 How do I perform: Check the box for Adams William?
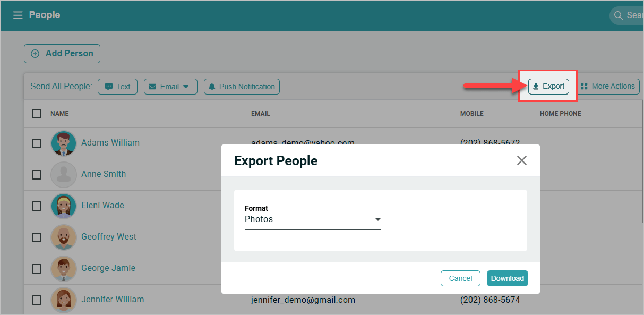pyautogui.click(x=37, y=143)
